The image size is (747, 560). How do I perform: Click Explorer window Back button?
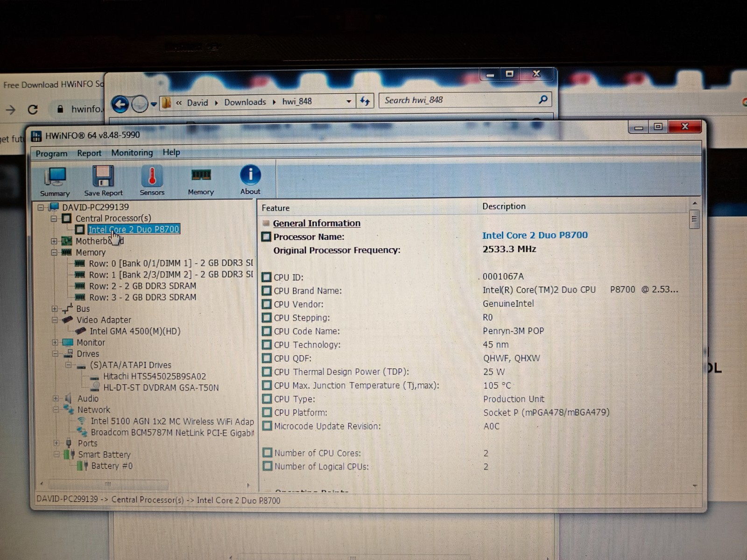(x=120, y=104)
